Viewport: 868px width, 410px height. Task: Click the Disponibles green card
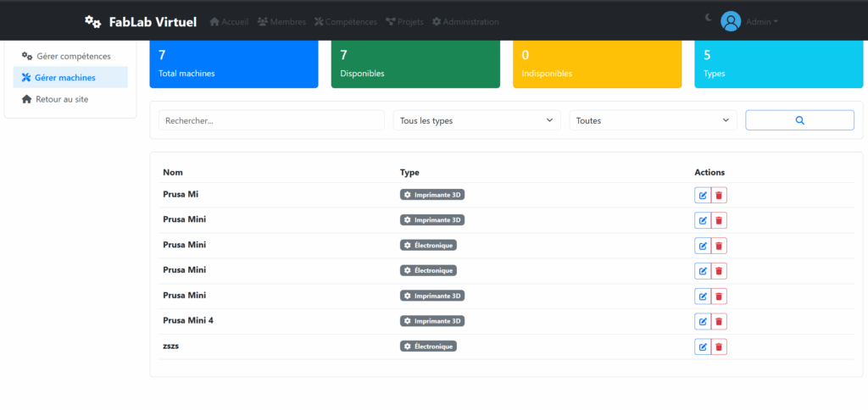415,64
